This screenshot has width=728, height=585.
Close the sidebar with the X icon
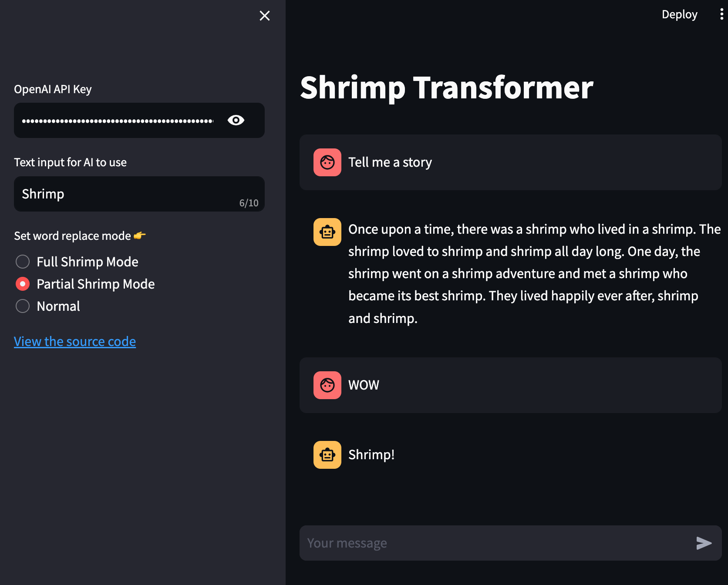(264, 16)
